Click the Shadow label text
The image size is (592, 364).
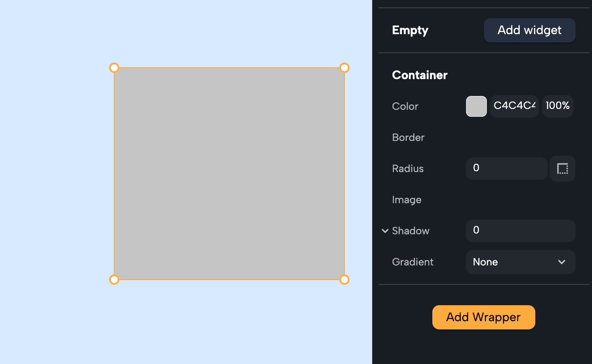pyautogui.click(x=411, y=231)
